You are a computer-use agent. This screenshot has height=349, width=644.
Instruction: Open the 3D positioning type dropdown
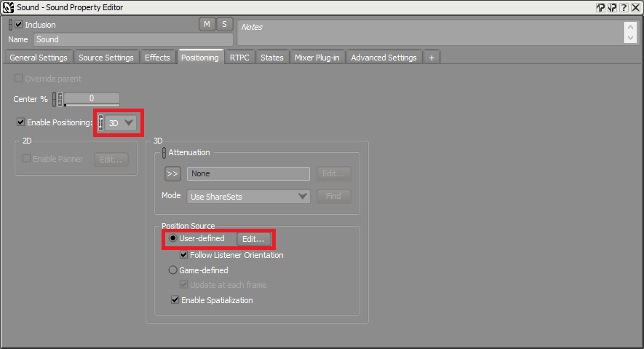[121, 123]
